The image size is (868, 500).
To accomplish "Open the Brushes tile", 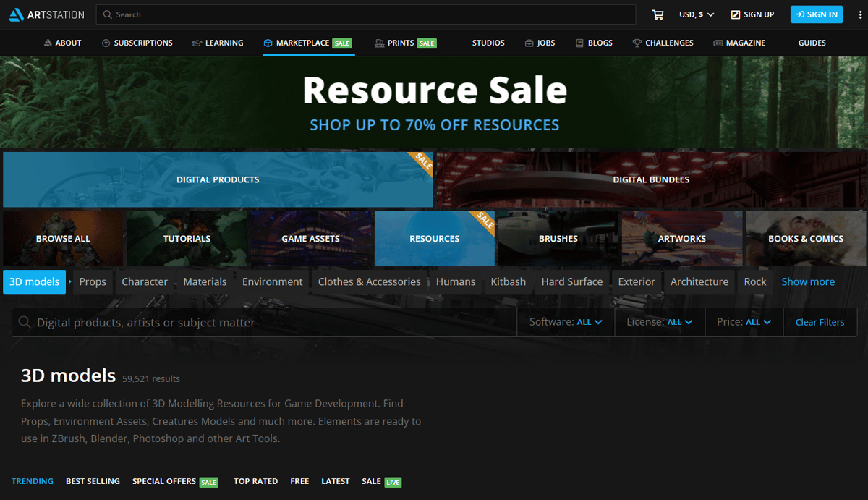I will [x=558, y=239].
